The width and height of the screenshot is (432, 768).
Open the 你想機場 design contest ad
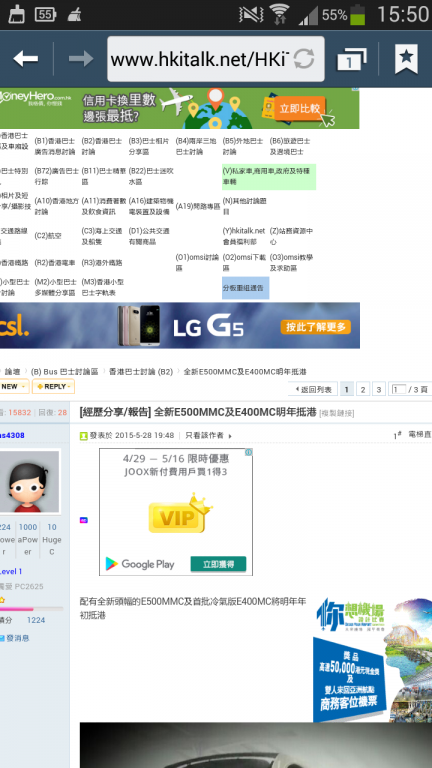point(373,660)
